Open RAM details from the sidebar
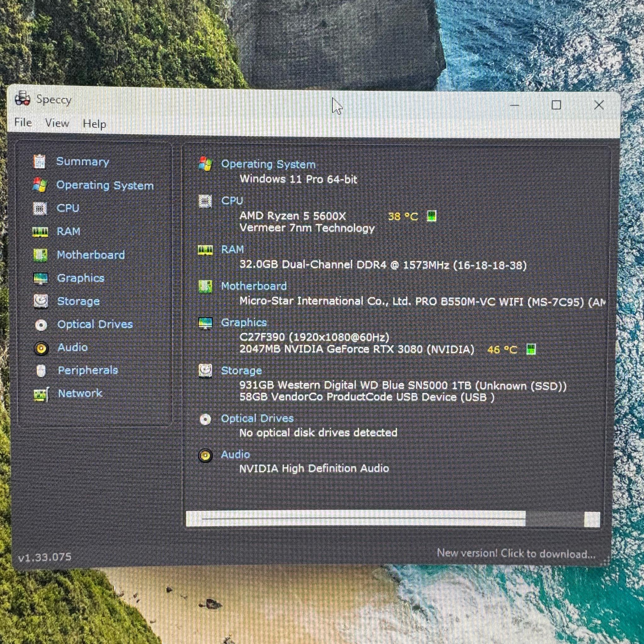The height and width of the screenshot is (644, 644). click(68, 231)
